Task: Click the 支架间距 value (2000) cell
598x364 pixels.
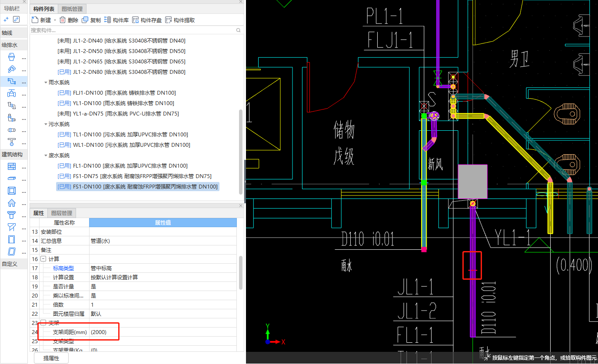Action: tap(163, 332)
